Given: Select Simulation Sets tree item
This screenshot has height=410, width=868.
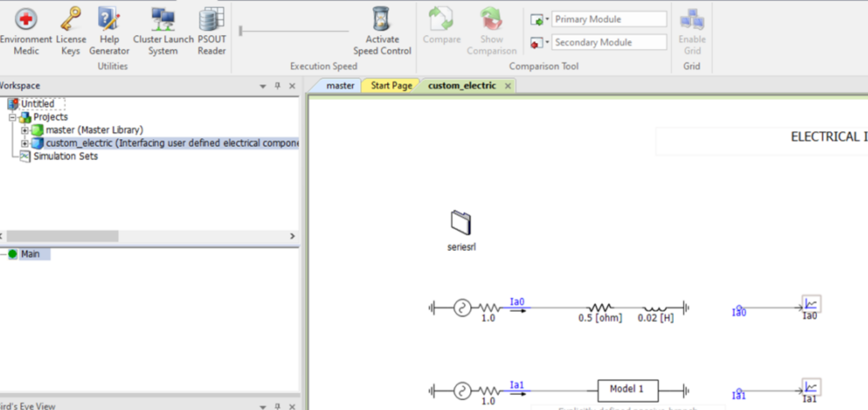Looking at the screenshot, I should [65, 156].
